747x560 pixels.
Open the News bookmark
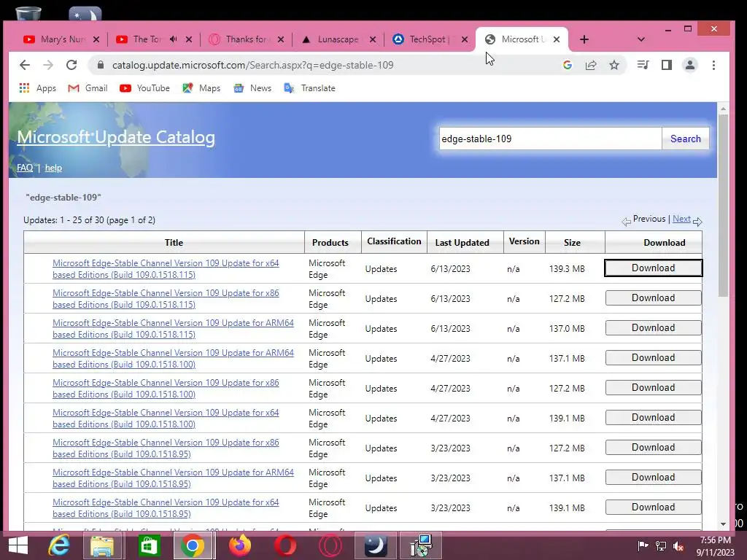tap(252, 88)
